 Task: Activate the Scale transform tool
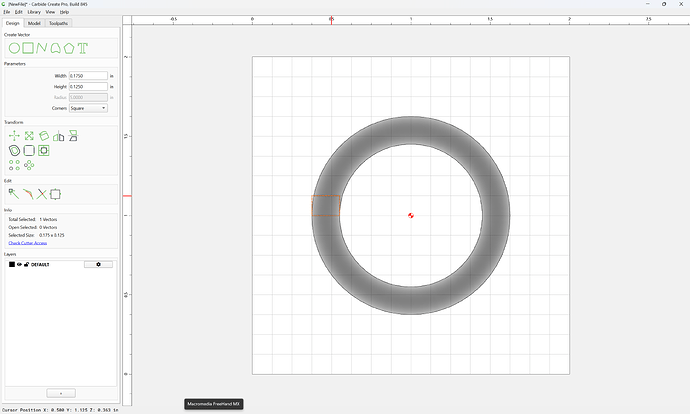[29, 136]
